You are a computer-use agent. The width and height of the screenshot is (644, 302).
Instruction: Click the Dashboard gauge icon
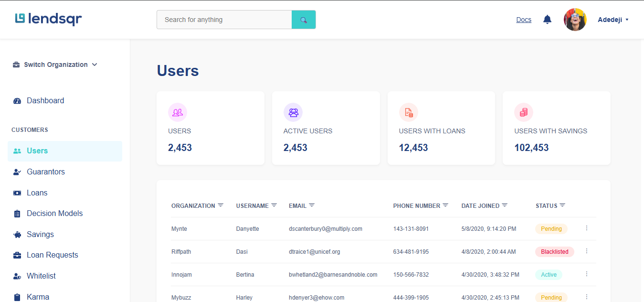point(17,101)
